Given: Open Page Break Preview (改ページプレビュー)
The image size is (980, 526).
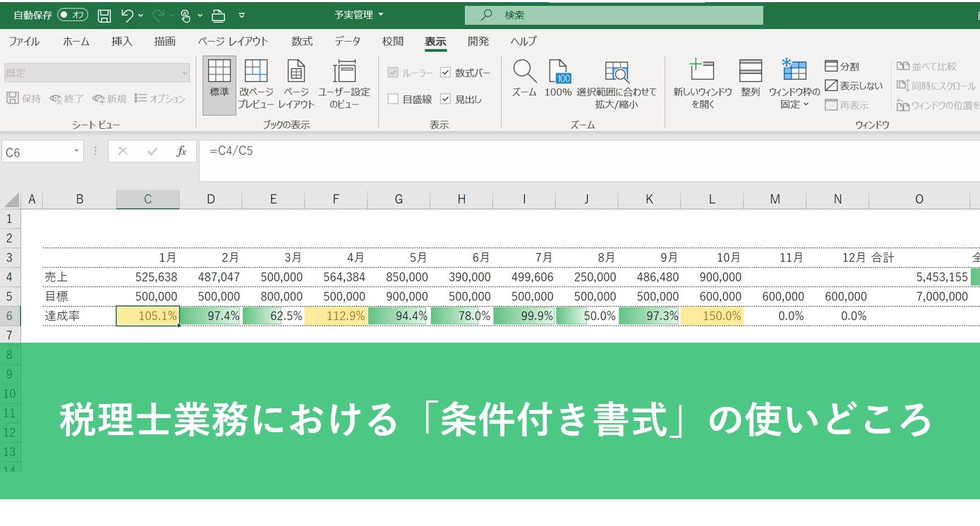Looking at the screenshot, I should [x=255, y=84].
